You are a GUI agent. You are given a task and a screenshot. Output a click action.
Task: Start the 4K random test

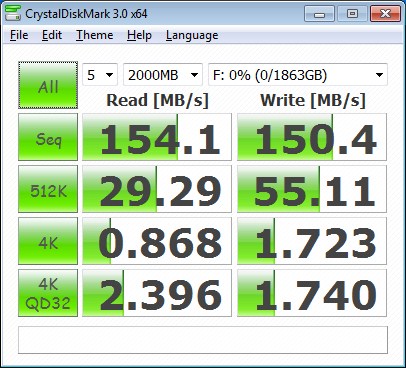[48, 241]
